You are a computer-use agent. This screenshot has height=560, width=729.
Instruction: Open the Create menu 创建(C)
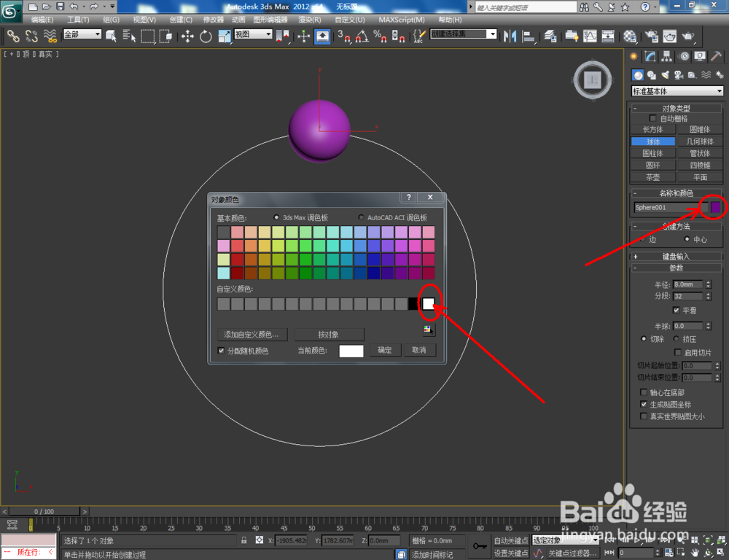(x=181, y=20)
